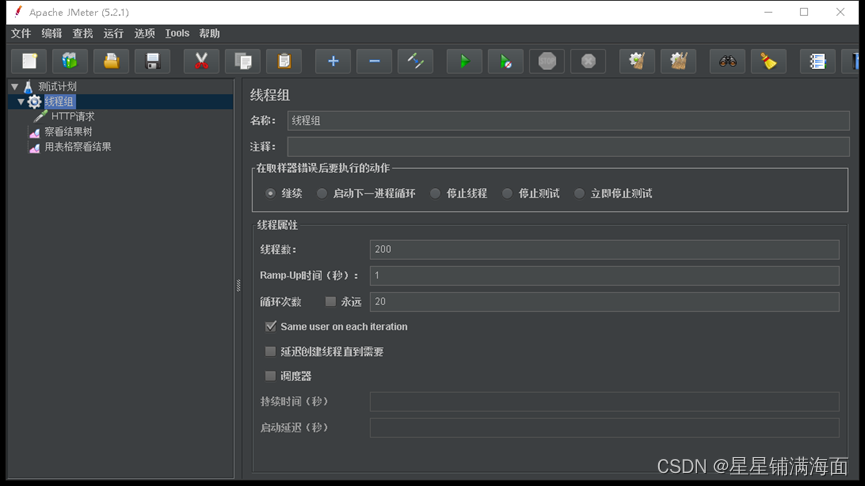Click the Paste clipboard icon
This screenshot has height=486, width=865.
tap(284, 61)
